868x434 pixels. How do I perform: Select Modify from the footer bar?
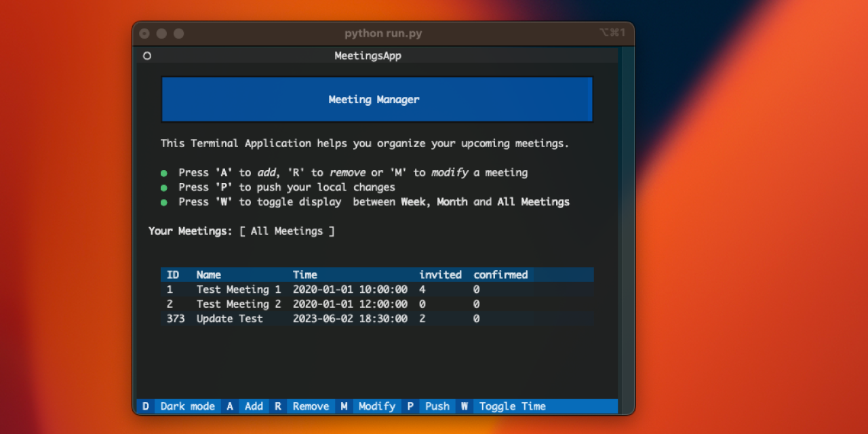[377, 406]
